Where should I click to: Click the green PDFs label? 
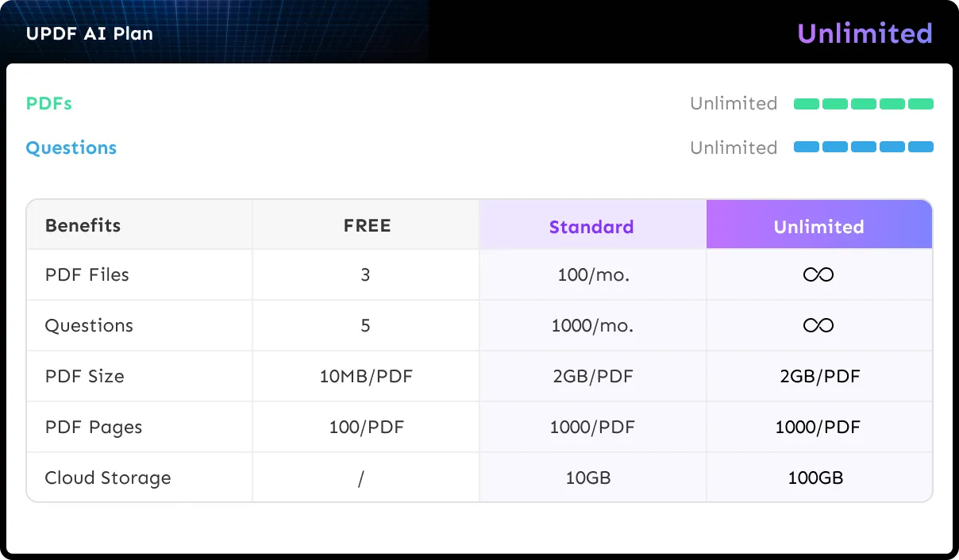49,104
